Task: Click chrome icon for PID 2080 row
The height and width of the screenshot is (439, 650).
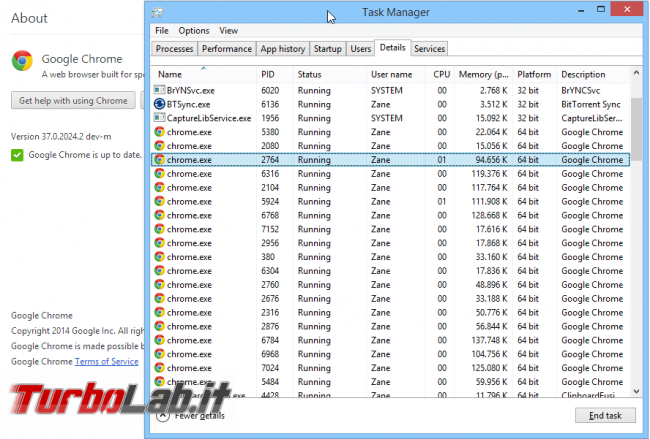Action: [159, 146]
